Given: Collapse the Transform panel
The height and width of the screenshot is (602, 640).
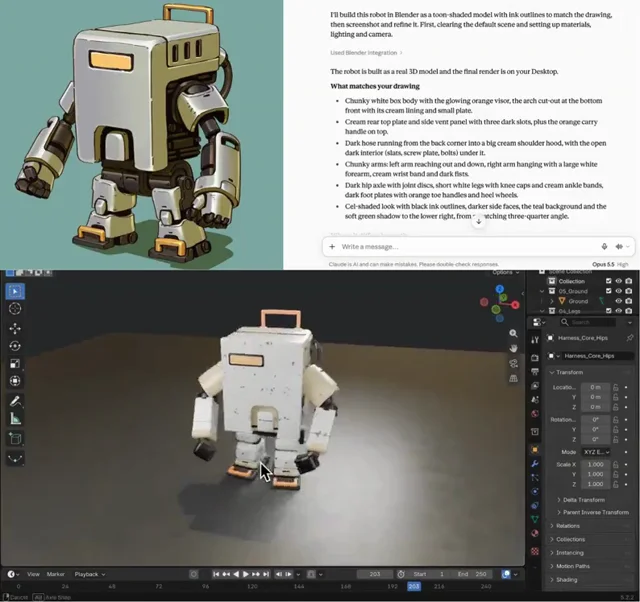Looking at the screenshot, I should (x=565, y=372).
